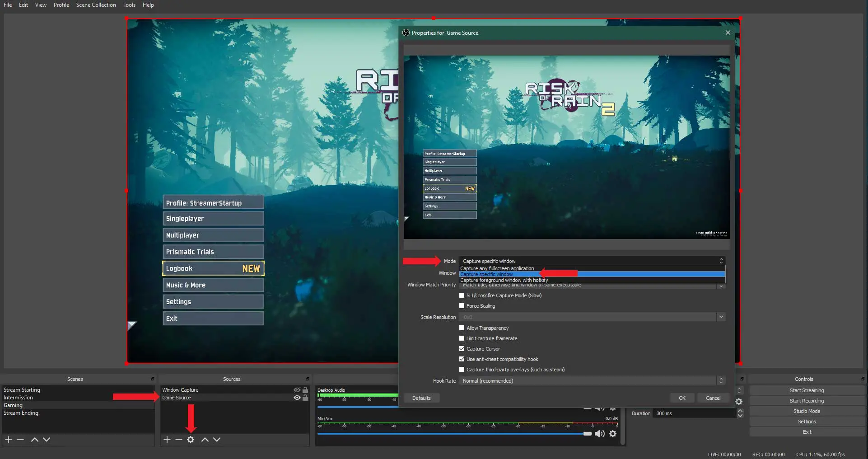This screenshot has width=868, height=459.
Task: Click Start Recording
Action: [x=807, y=401]
